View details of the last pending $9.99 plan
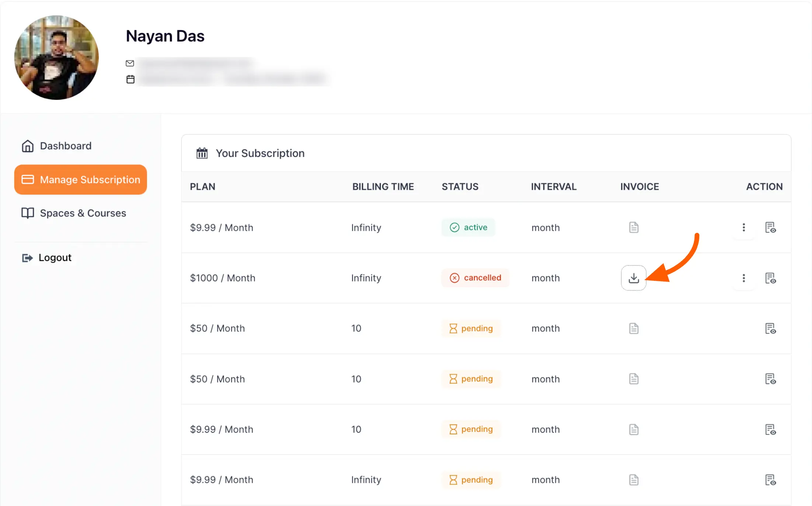 [x=771, y=480]
